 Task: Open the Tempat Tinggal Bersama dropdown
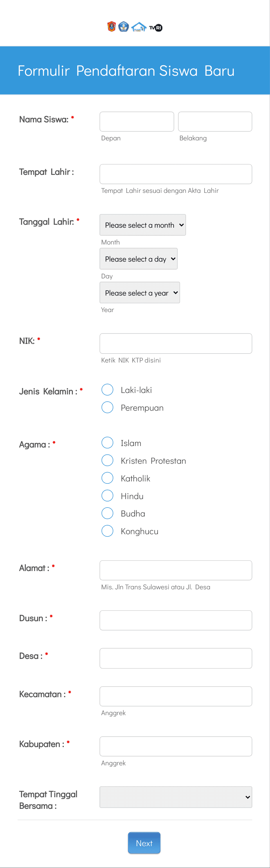[175, 797]
